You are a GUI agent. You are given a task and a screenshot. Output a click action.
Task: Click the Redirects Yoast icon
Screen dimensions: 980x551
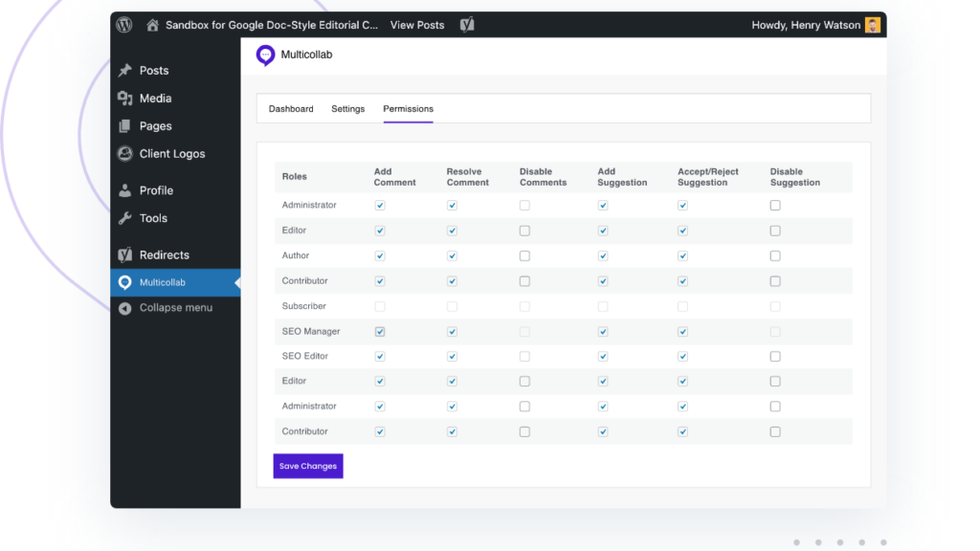pos(125,254)
